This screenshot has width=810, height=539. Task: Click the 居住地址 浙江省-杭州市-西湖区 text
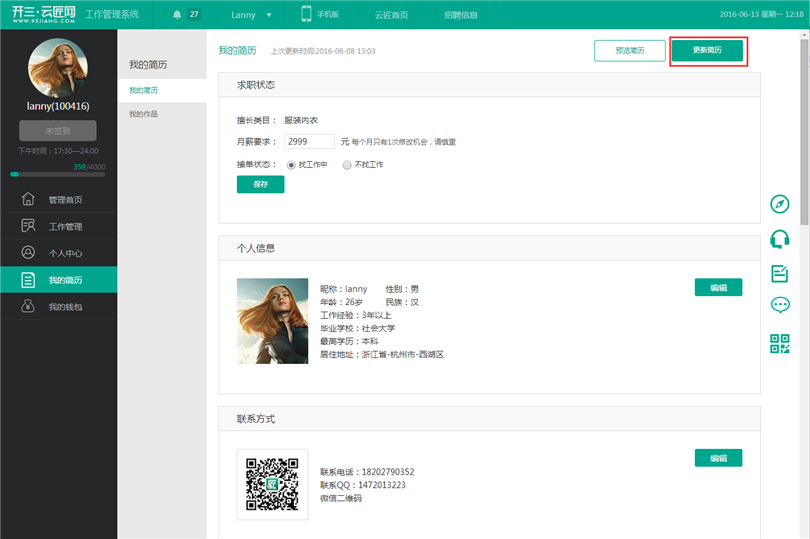[382, 355]
